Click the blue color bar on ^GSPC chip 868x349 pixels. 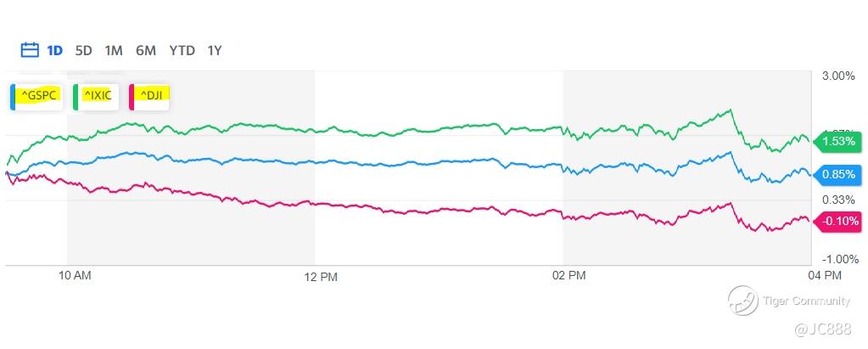[x=13, y=97]
